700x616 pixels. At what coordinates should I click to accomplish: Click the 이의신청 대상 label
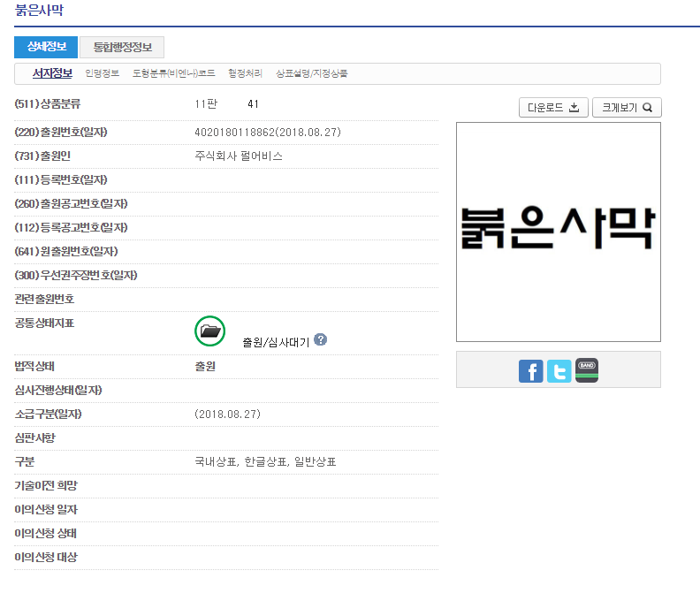46,557
